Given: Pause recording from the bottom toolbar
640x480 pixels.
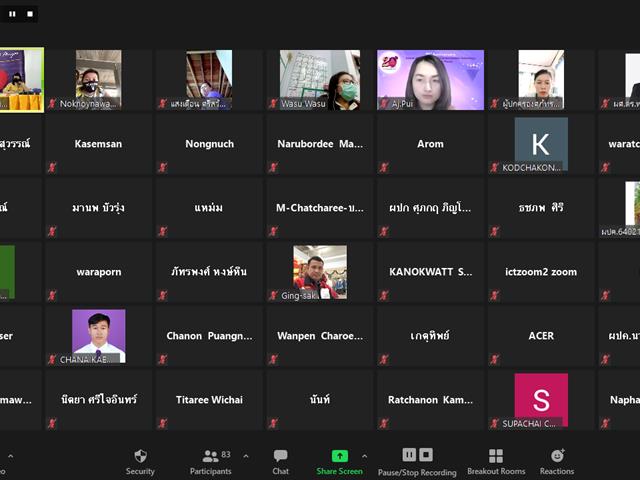Looking at the screenshot, I should 409,454.
